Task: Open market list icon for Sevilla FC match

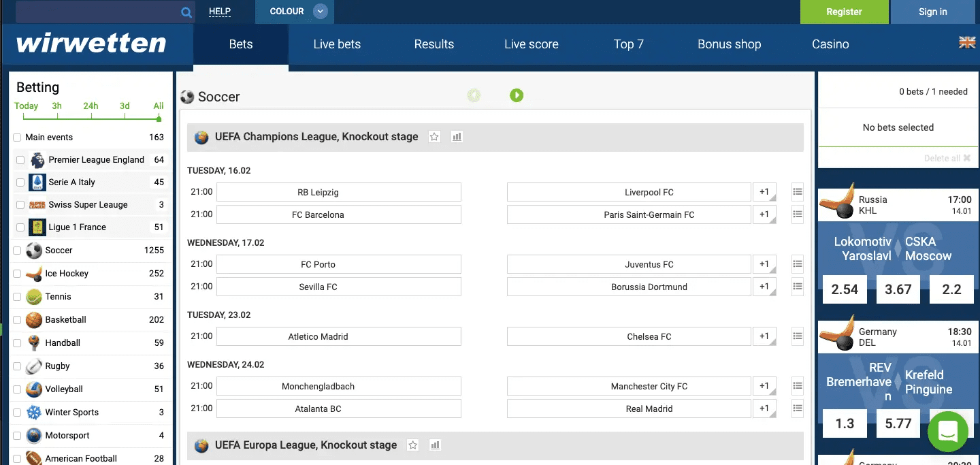Action: point(798,287)
